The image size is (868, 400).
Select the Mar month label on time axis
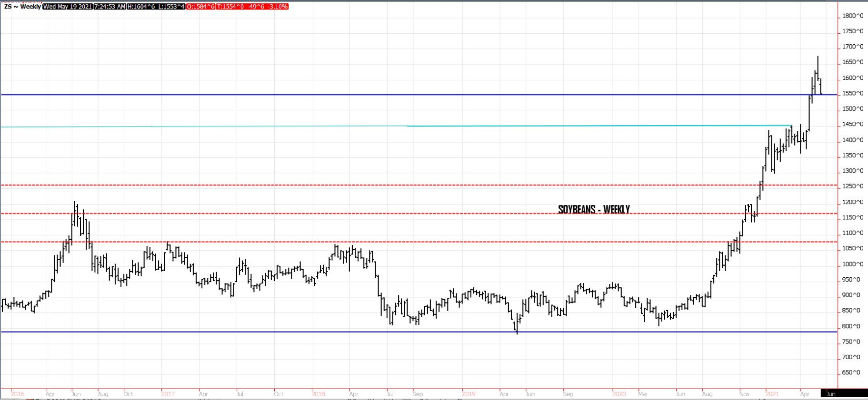click(643, 394)
